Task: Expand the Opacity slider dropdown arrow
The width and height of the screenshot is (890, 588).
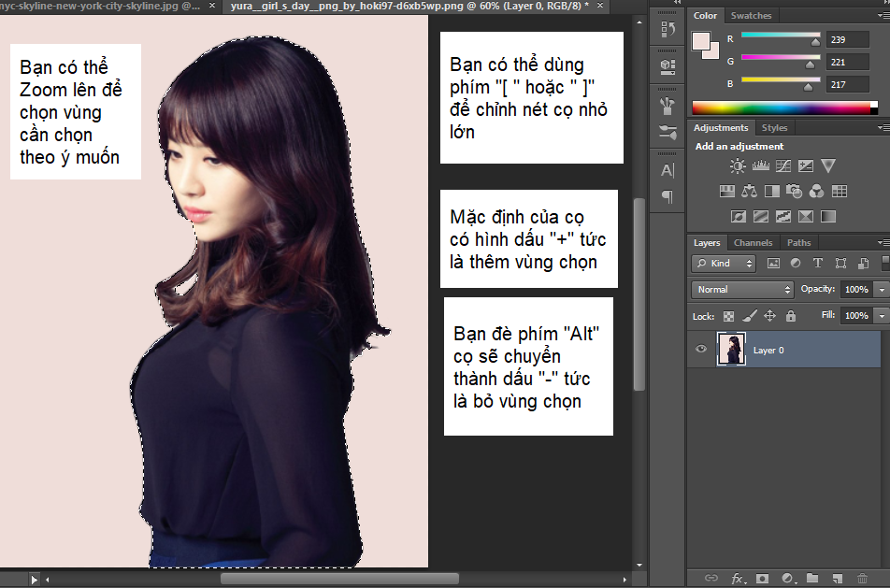Action: point(883,290)
